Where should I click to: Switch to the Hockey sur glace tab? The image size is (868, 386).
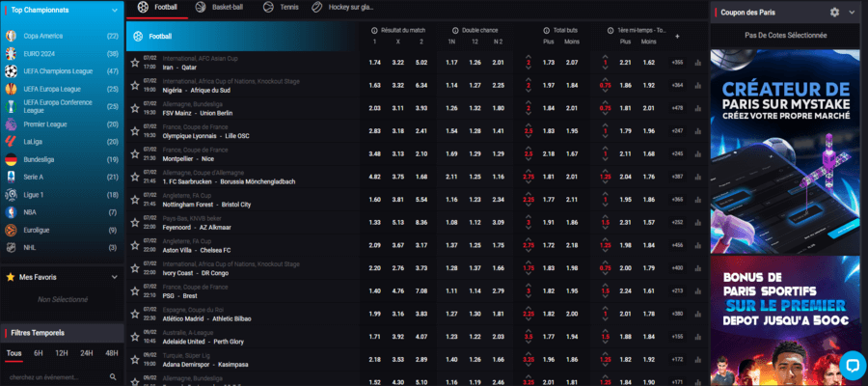[x=342, y=8]
